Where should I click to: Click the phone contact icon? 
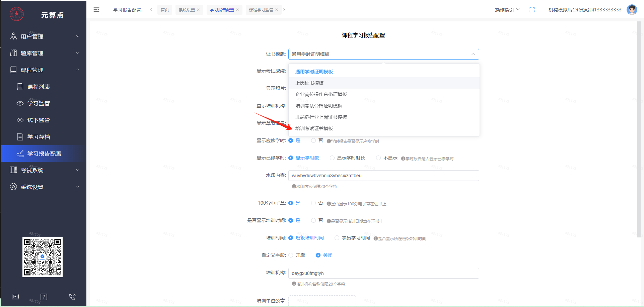72,297
